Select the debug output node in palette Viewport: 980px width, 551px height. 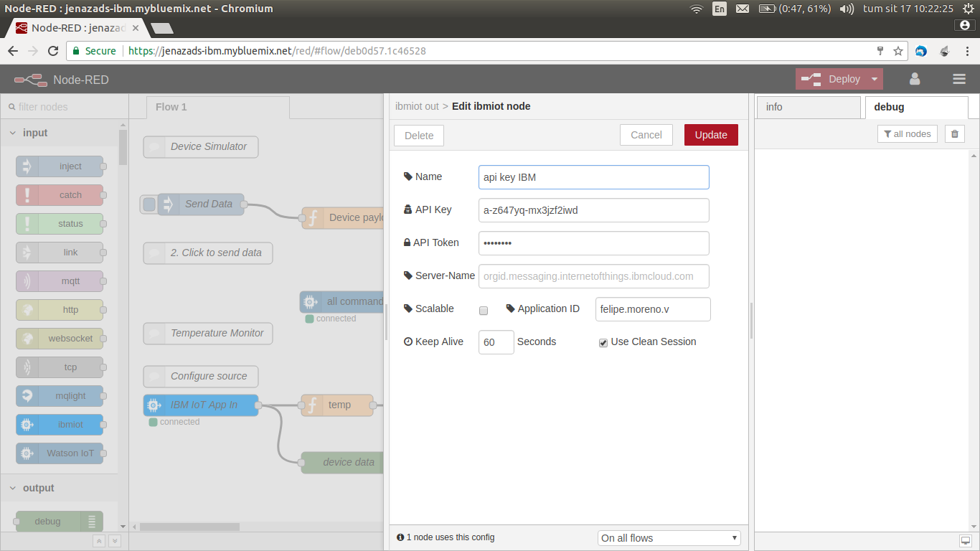coord(60,522)
